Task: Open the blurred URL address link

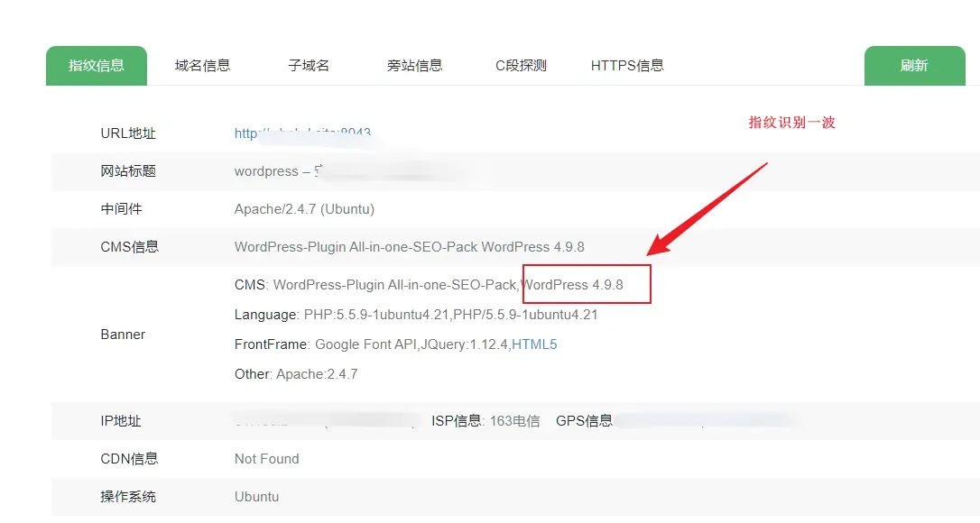Action: pyautogui.click(x=302, y=133)
